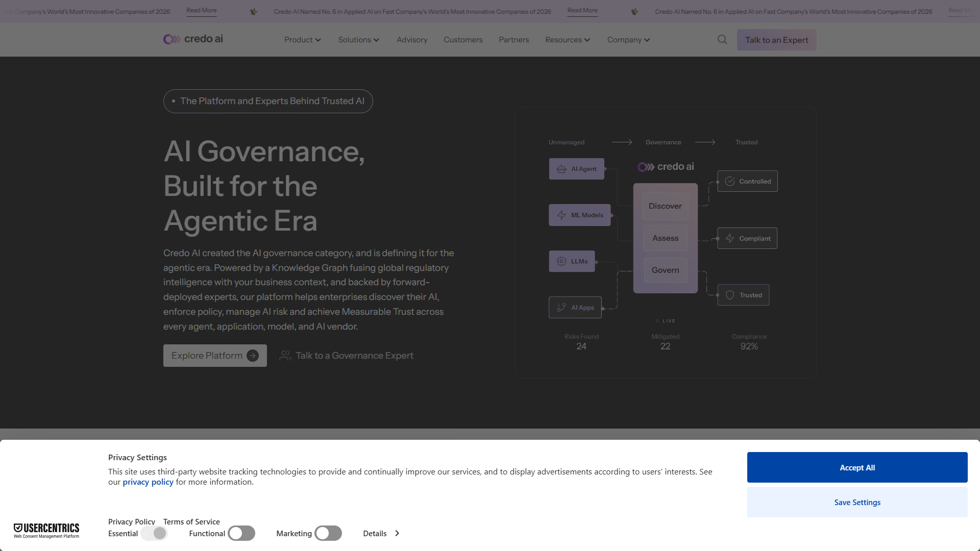Select the Govern step in diagram
The height and width of the screenshot is (551, 980).
(x=665, y=270)
